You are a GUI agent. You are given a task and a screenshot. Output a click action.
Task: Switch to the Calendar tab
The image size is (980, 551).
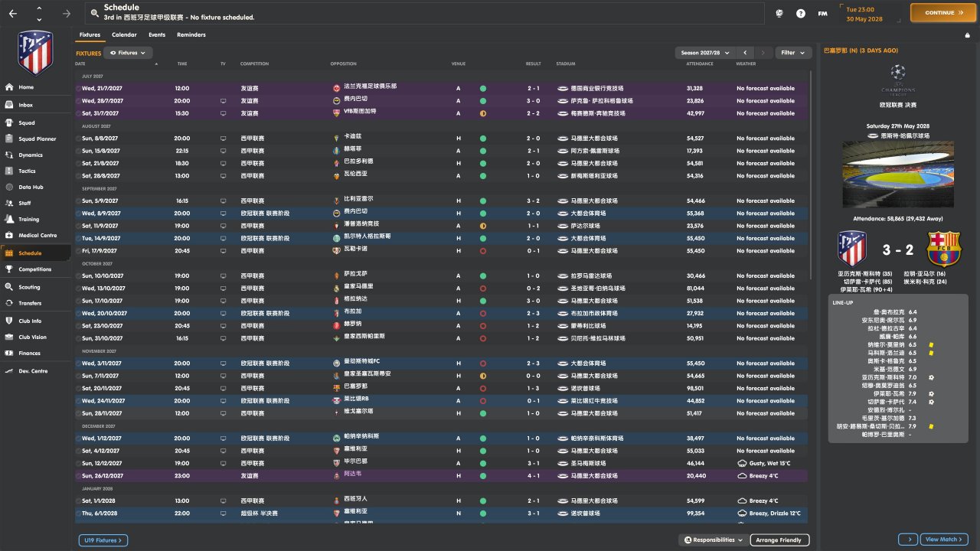click(x=124, y=35)
